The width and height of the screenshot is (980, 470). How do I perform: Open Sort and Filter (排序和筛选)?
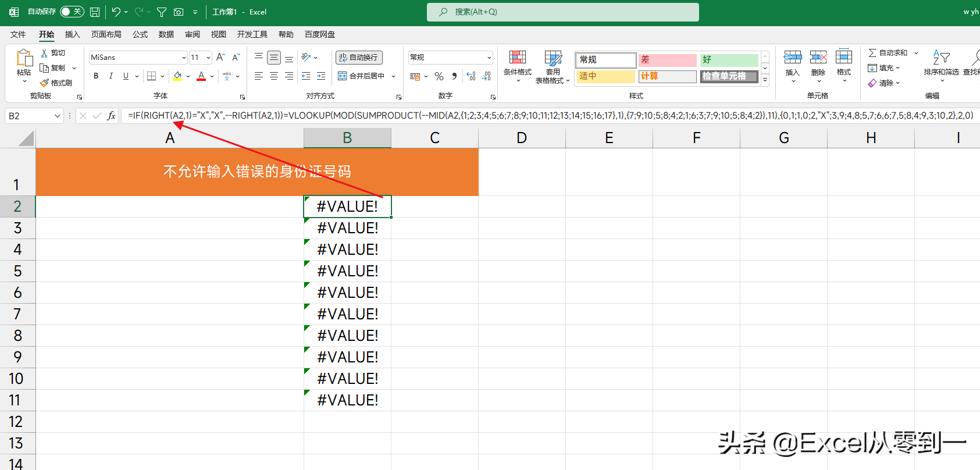[941, 66]
